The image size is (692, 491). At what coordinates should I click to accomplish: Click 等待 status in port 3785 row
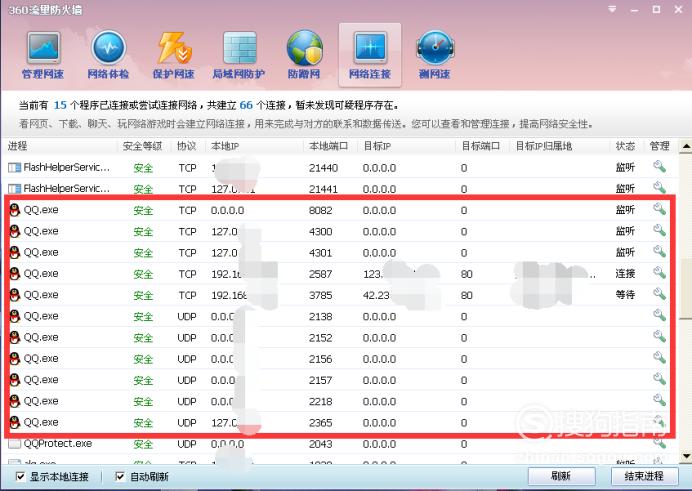tap(625, 295)
